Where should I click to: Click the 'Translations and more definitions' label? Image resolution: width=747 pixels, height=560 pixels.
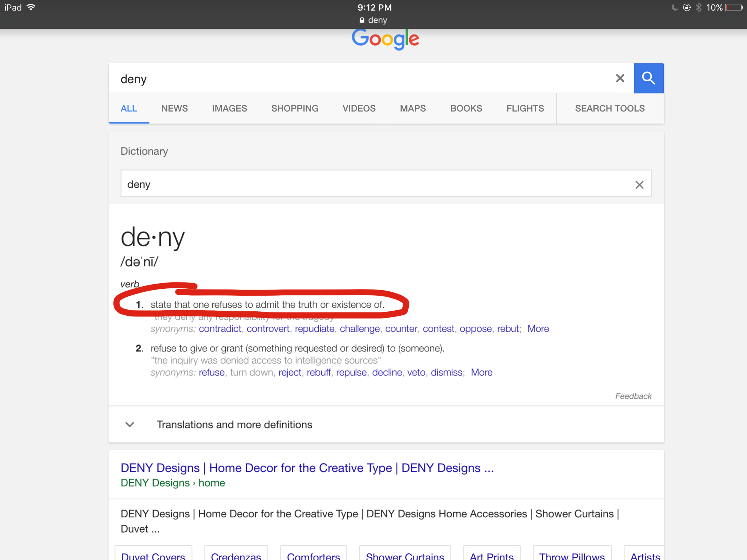click(x=235, y=424)
